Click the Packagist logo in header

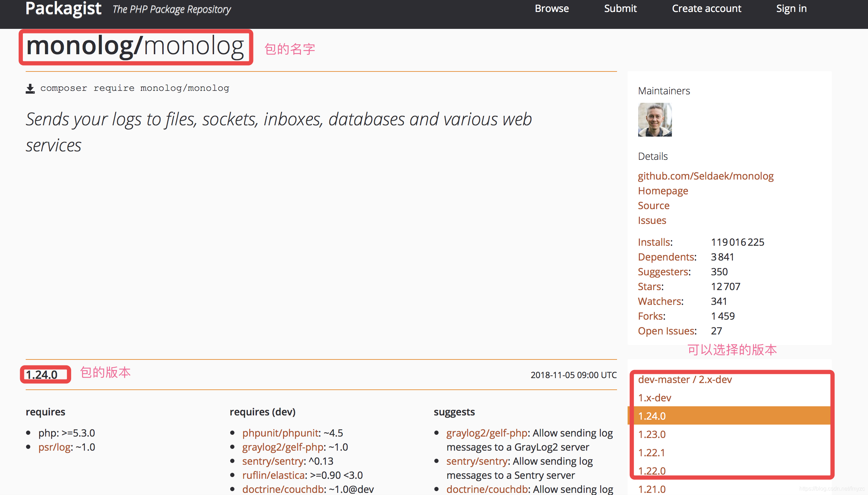click(x=63, y=8)
